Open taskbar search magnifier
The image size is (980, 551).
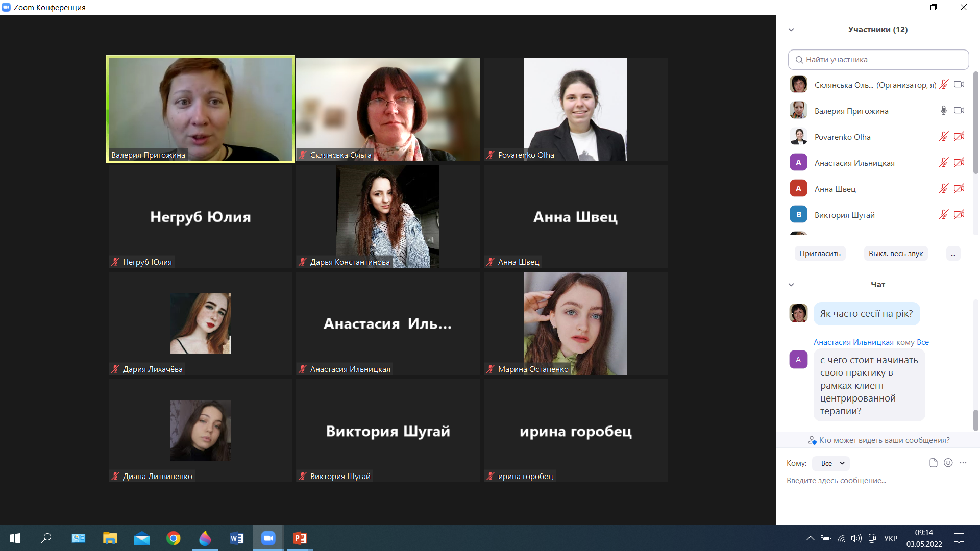(x=46, y=538)
